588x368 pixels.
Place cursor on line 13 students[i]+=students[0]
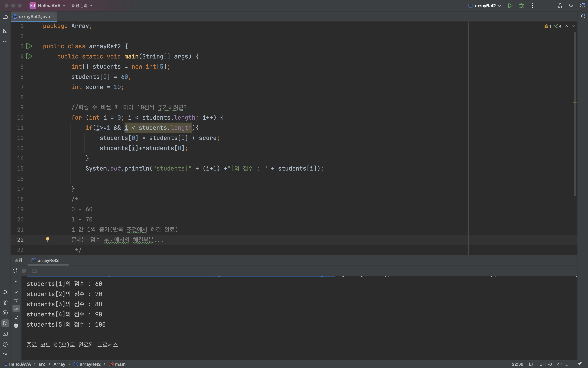(144, 148)
